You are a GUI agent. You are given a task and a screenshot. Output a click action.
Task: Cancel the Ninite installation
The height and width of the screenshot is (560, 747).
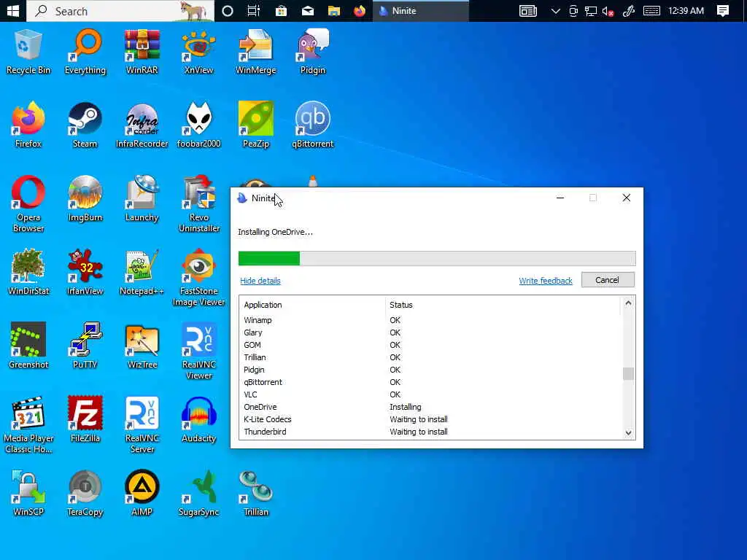(x=608, y=280)
